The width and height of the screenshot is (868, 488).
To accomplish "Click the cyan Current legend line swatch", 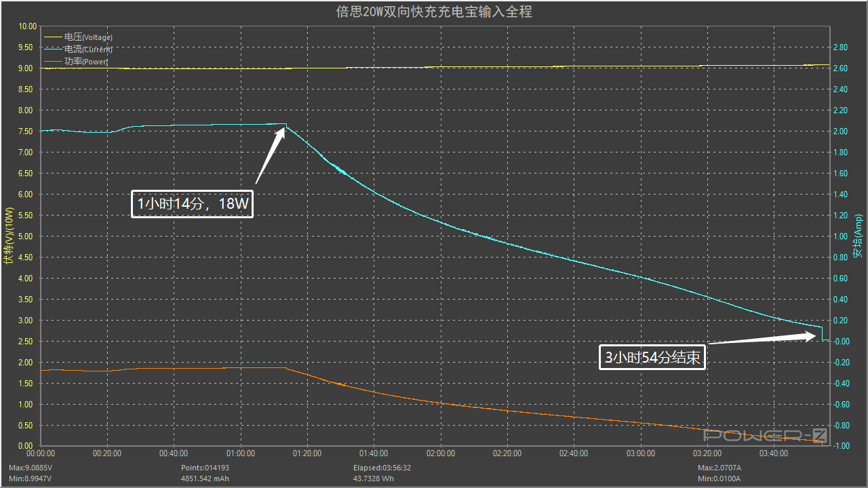I will point(53,49).
